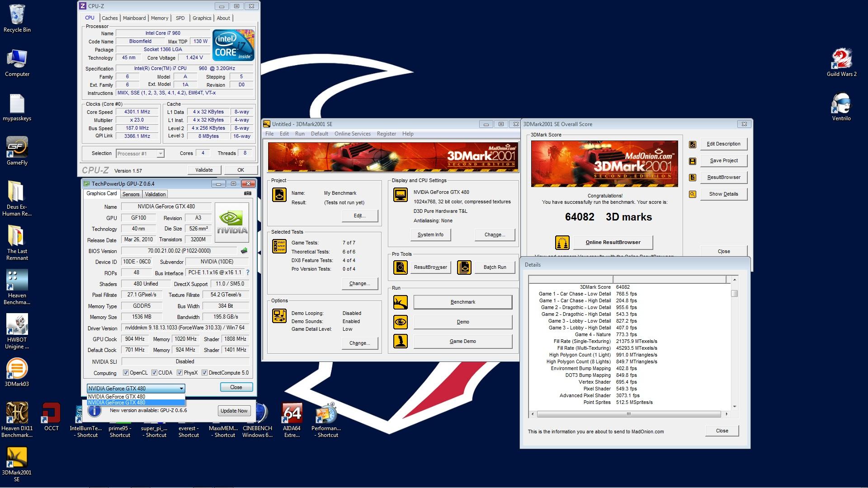Select the highlighted GTX 480 list entry

click(136, 403)
